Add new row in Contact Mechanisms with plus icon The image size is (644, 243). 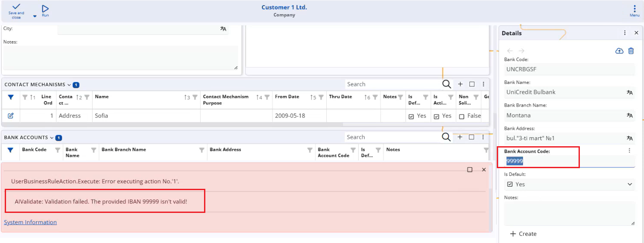pos(460,84)
